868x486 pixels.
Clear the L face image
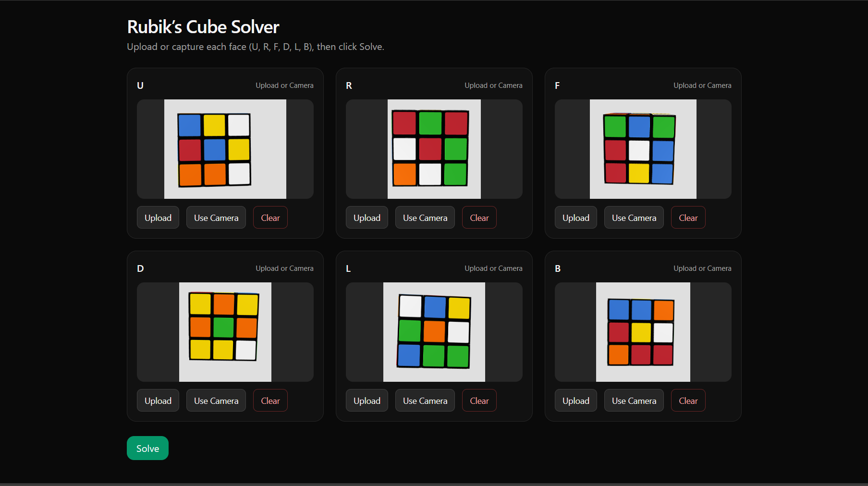point(479,401)
